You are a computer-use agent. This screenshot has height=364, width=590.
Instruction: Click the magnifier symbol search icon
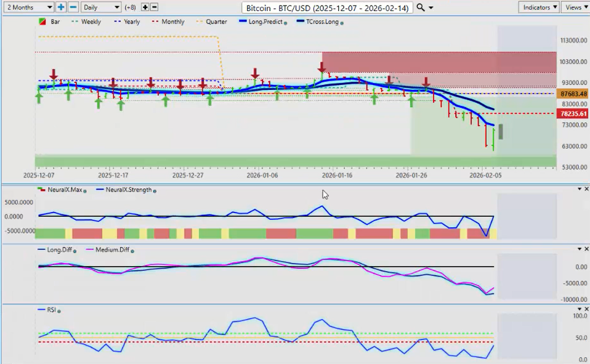coord(421,7)
